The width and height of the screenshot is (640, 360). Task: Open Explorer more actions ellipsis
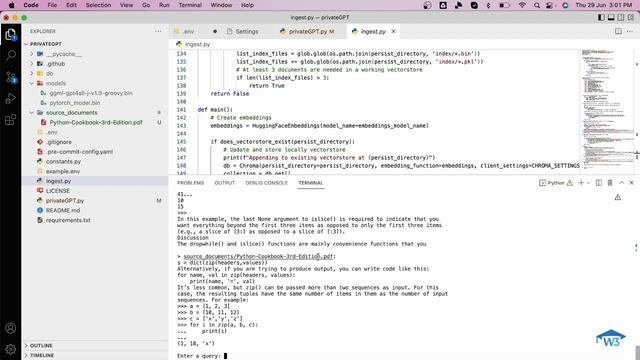pos(158,31)
